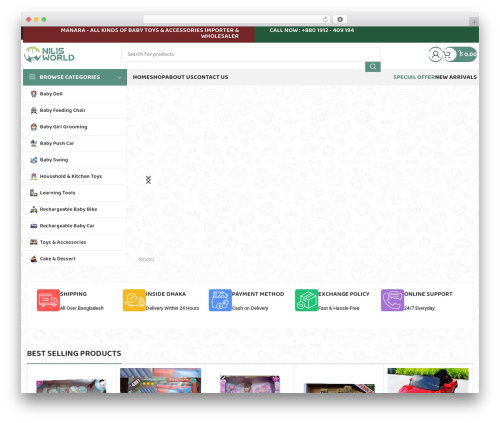Viewport: 500px width, 423px height.
Task: Click the green Exchange Policy box icon
Action: pyautogui.click(x=307, y=300)
